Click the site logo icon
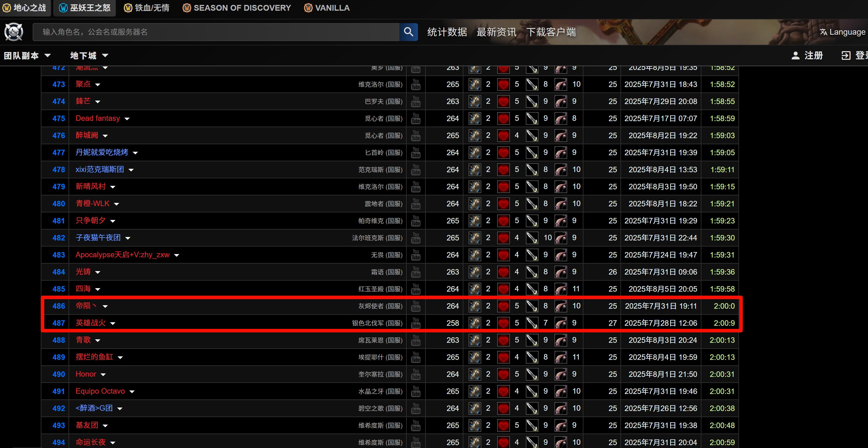This screenshot has width=868, height=448. coord(14,32)
